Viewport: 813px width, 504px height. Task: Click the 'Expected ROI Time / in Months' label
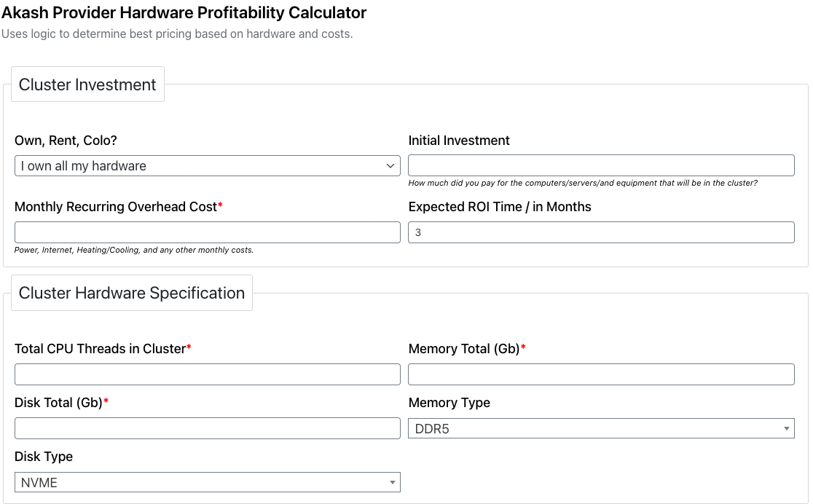click(500, 207)
